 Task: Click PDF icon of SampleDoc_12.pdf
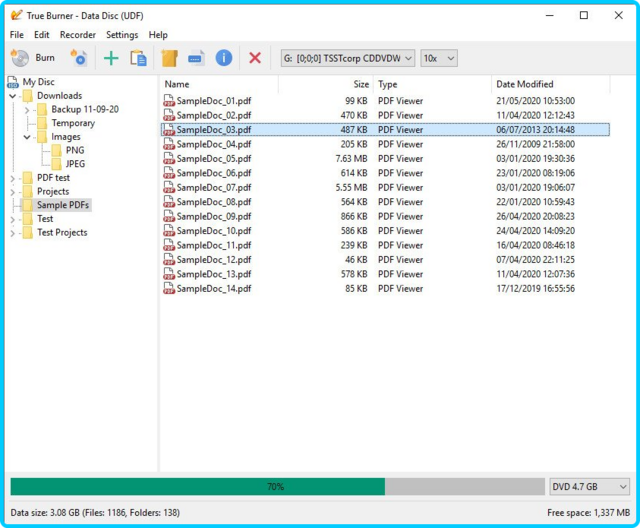click(169, 259)
